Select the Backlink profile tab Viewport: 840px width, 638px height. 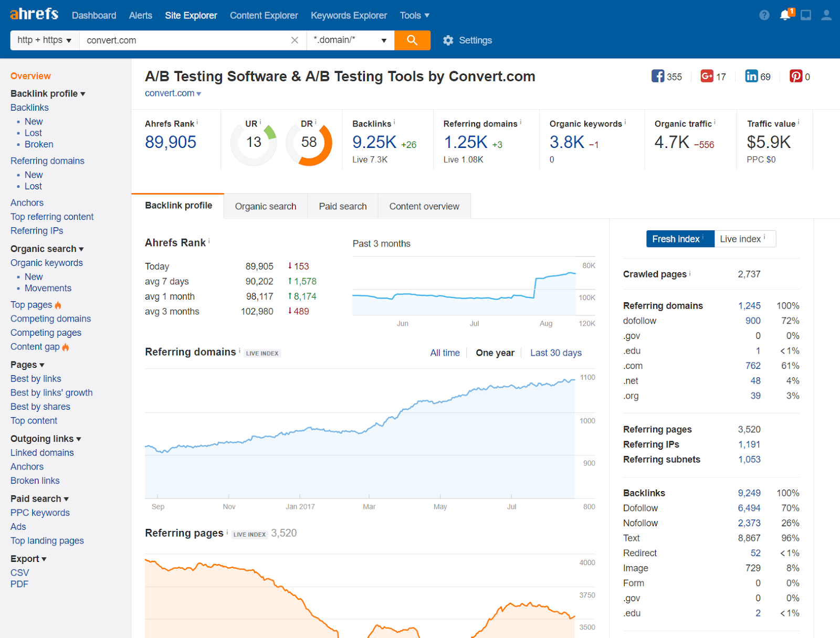pos(178,206)
